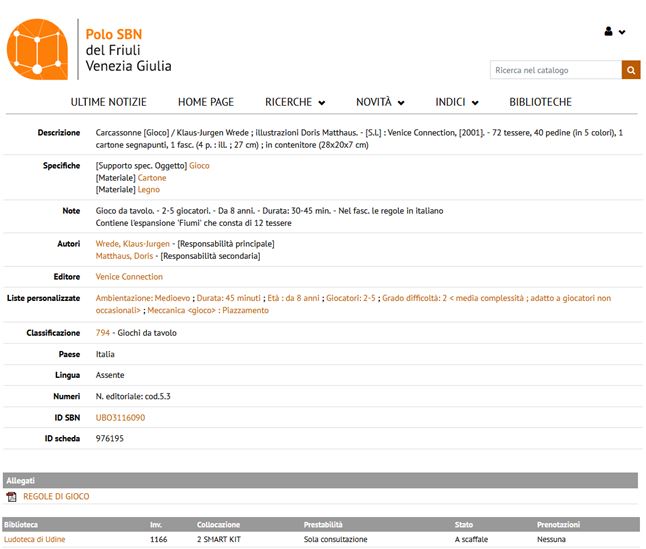Go to HOME PAGE
The image size is (646, 549).
pos(206,102)
